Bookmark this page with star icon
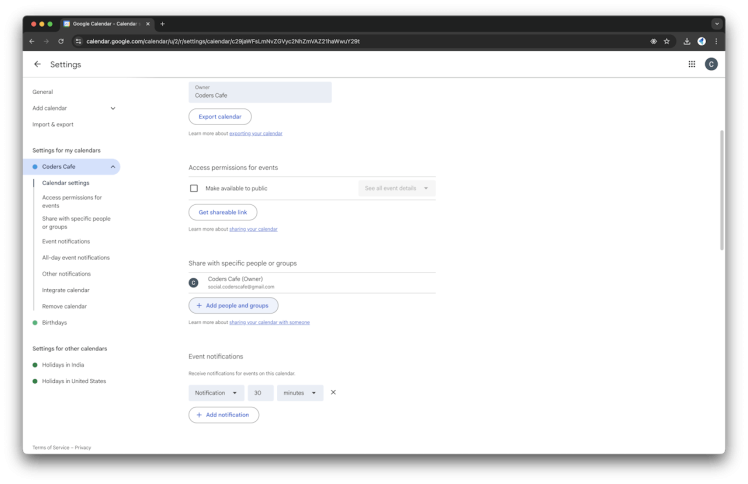Viewport: 748px width, 484px height. pyautogui.click(x=667, y=41)
